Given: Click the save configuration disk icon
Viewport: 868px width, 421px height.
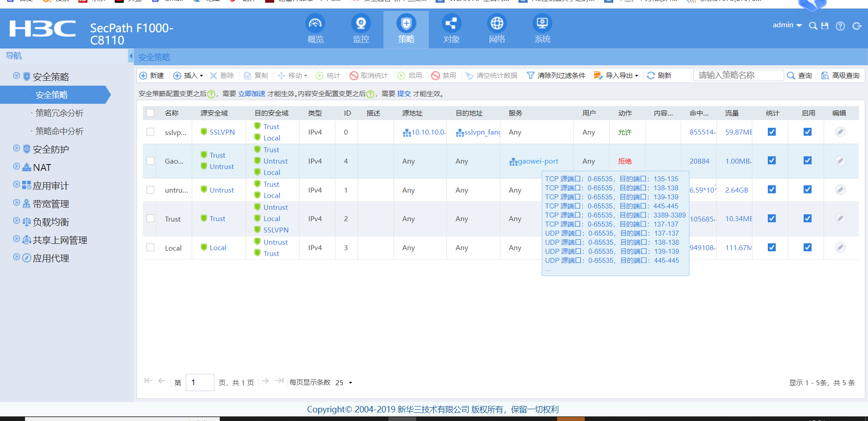Looking at the screenshot, I should click(825, 26).
